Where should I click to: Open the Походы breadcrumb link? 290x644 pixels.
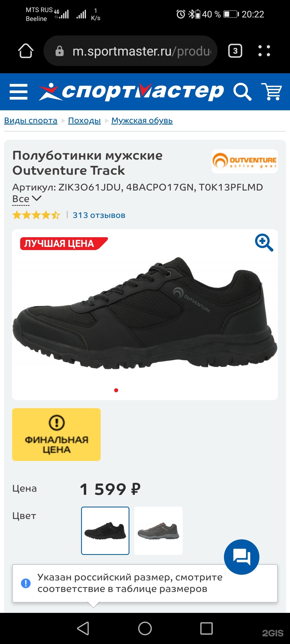pos(84,120)
